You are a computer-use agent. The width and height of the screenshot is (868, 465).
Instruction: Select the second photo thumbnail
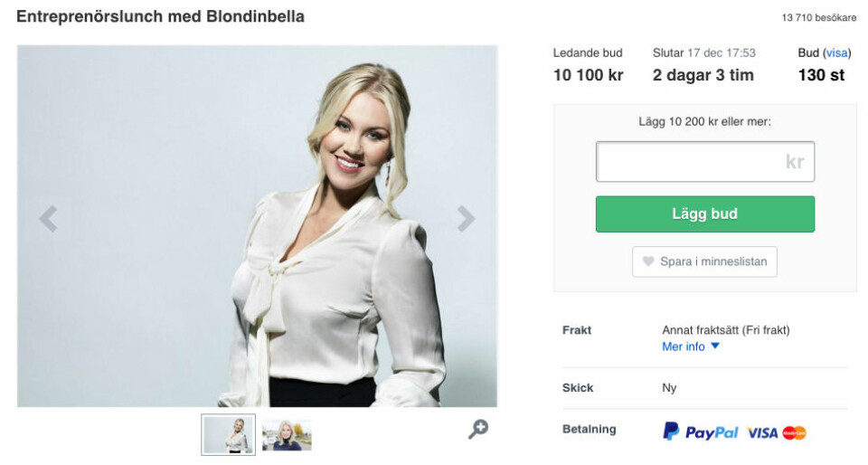[x=287, y=434]
